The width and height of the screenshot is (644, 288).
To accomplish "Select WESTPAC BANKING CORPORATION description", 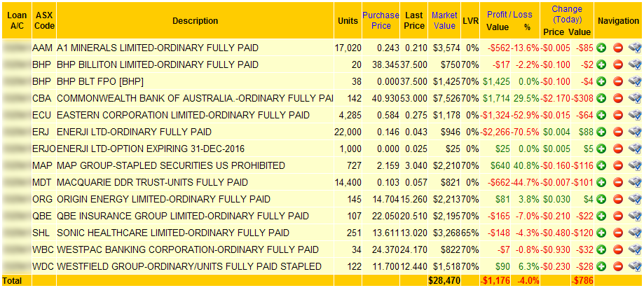I will tap(188, 249).
